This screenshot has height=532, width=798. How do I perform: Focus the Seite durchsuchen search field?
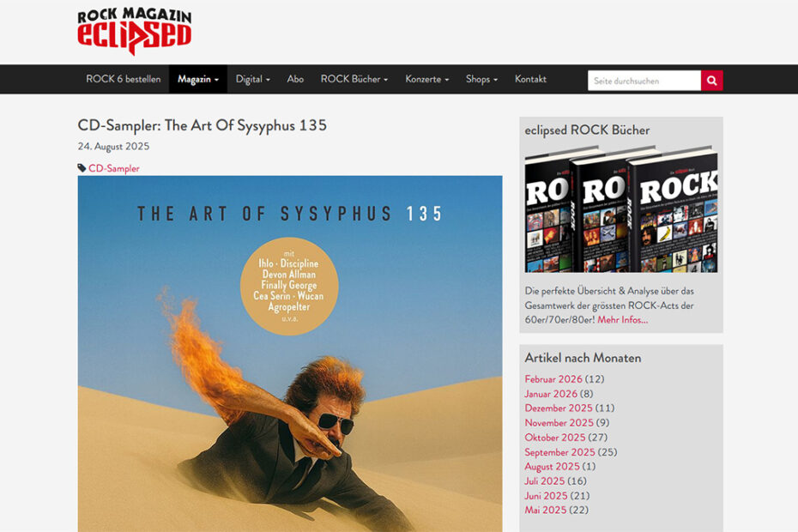click(644, 81)
